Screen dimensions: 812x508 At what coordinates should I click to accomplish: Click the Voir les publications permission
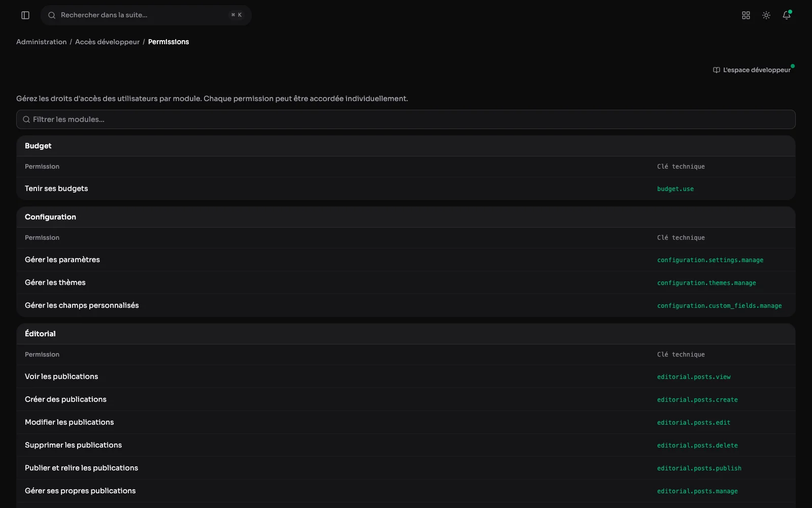coord(61,376)
